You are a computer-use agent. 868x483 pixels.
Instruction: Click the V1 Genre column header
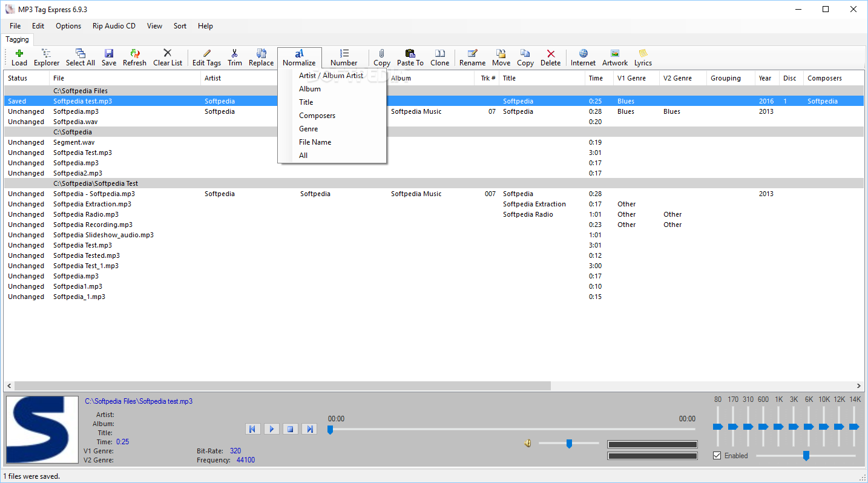636,78
